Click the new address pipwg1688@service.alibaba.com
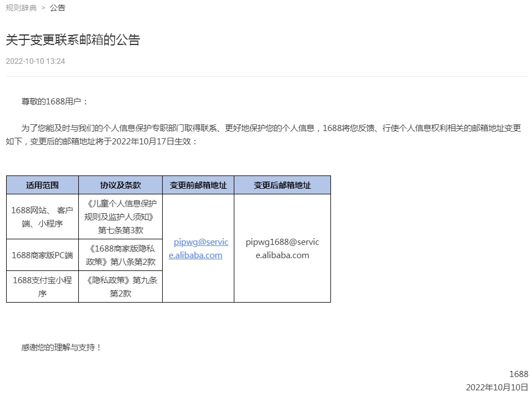Image resolution: width=532 pixels, height=397 pixels. click(x=282, y=248)
